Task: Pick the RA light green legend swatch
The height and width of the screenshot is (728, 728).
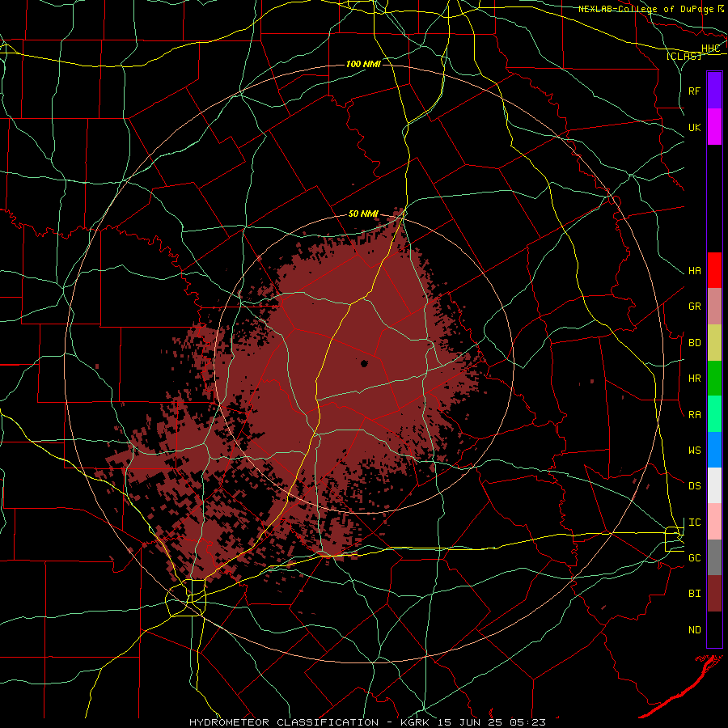Action: [x=714, y=414]
